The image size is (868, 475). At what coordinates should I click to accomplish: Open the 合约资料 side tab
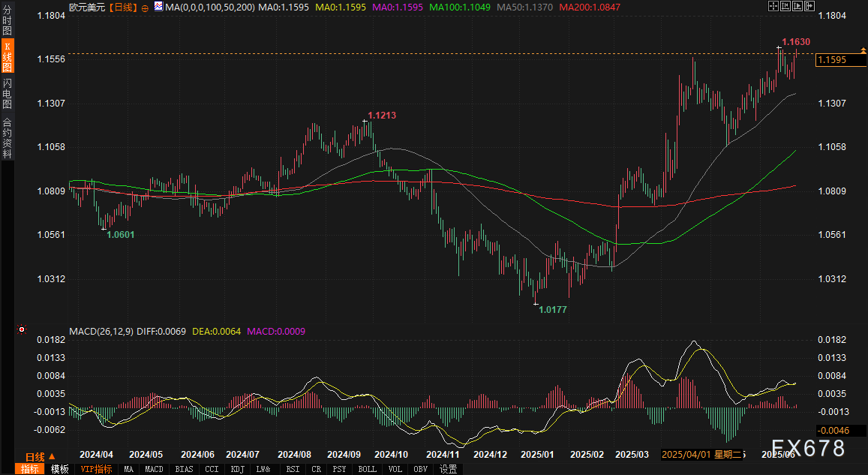pyautogui.click(x=8, y=138)
